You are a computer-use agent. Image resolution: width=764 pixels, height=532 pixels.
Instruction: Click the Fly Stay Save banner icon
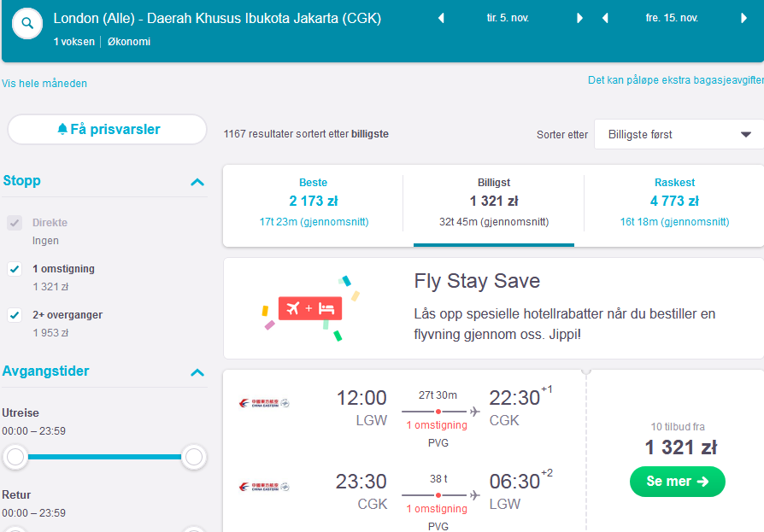[x=310, y=308]
